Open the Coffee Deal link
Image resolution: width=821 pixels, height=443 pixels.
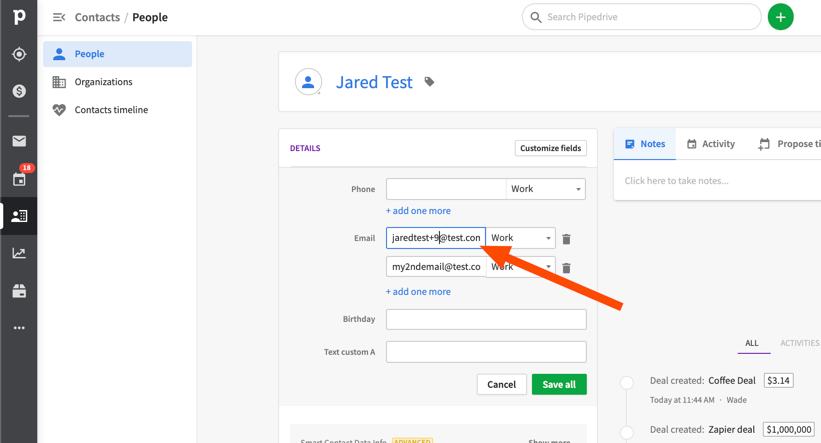click(x=731, y=381)
